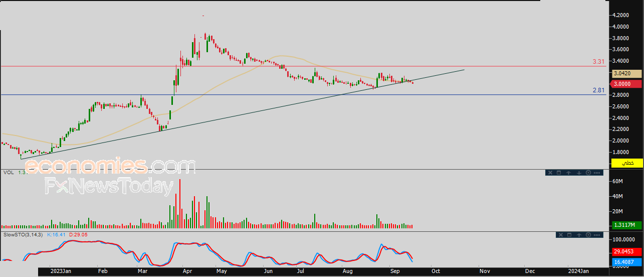Click the yellow خطي scale label
Screen dimensions: 644x277
point(626,163)
